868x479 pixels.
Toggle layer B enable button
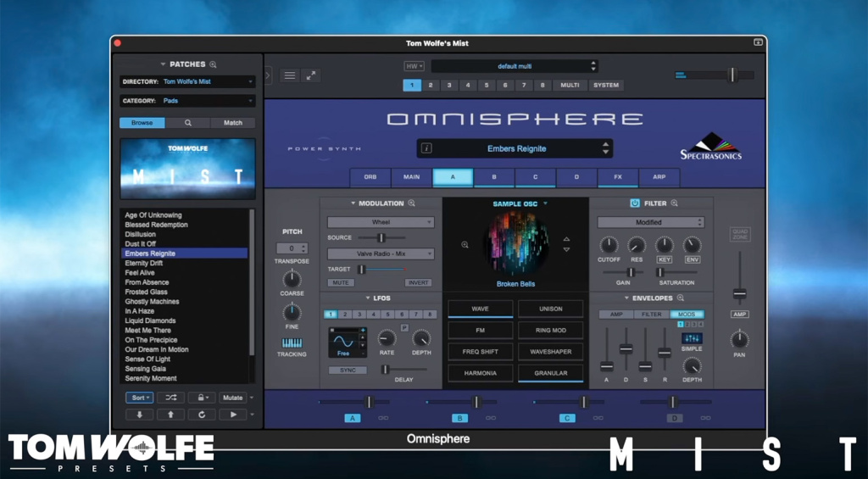click(x=459, y=418)
